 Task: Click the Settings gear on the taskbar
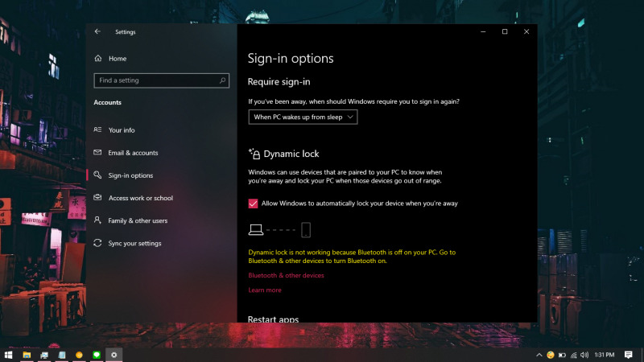pyautogui.click(x=114, y=355)
